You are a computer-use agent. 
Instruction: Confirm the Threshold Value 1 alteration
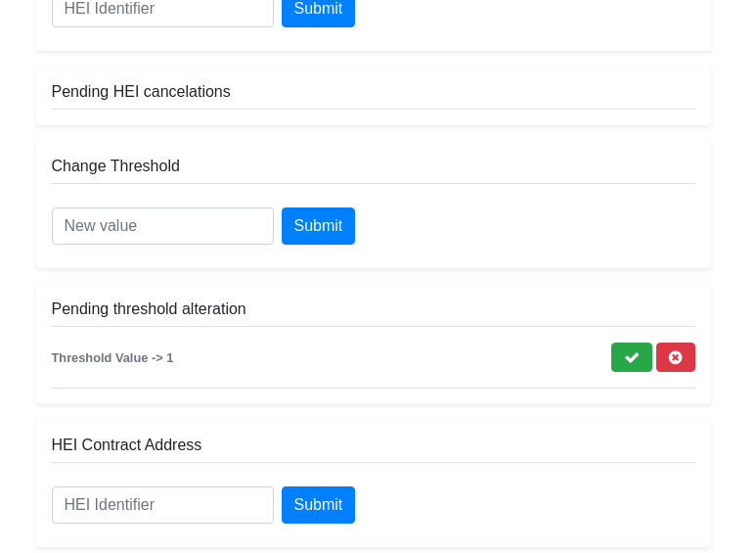click(631, 357)
